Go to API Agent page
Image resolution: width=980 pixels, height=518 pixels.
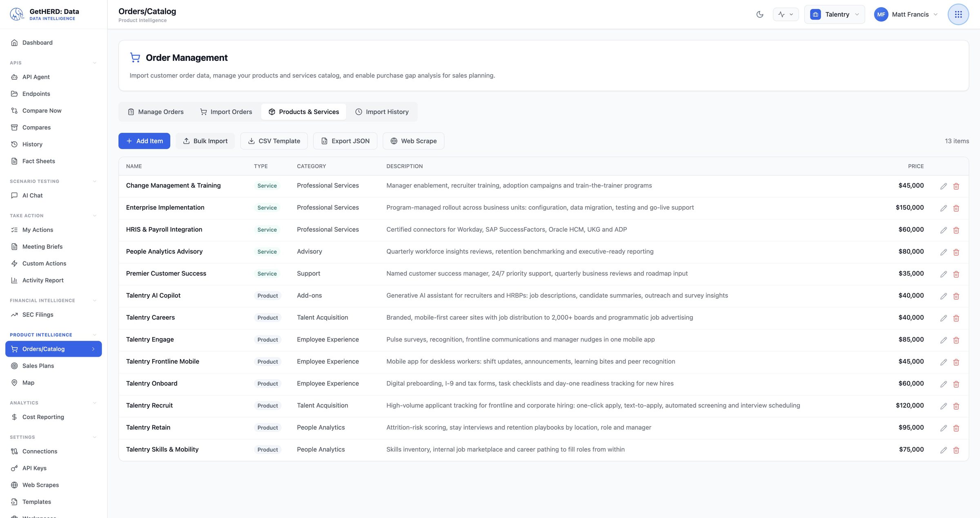click(x=53, y=77)
